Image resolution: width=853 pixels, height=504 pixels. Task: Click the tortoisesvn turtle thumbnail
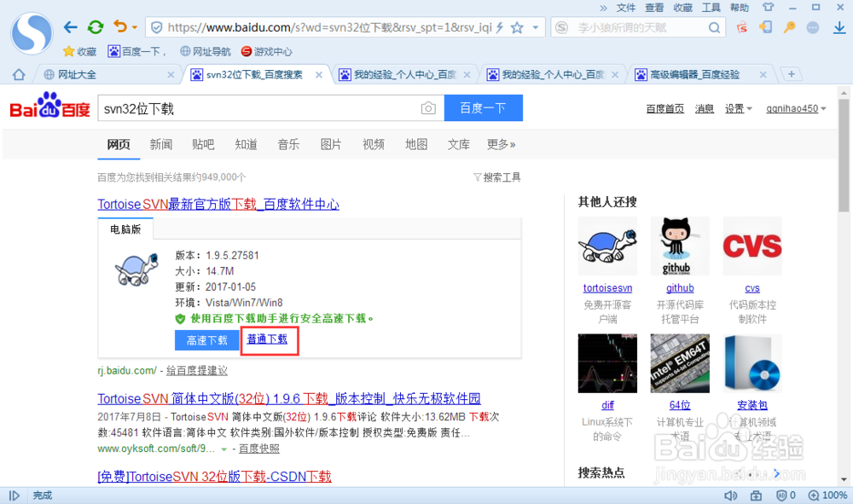pos(607,246)
